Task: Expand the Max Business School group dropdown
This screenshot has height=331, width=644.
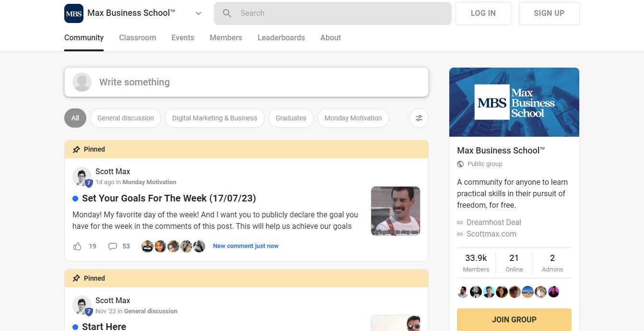Action: [x=199, y=13]
